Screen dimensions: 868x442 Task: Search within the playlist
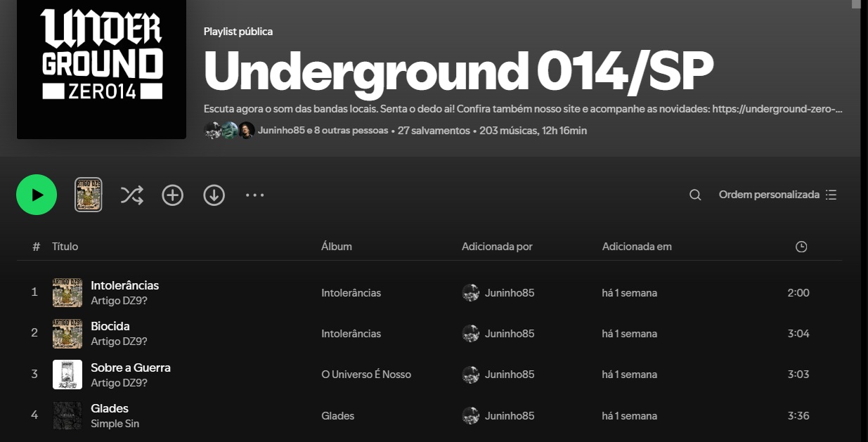(x=695, y=195)
